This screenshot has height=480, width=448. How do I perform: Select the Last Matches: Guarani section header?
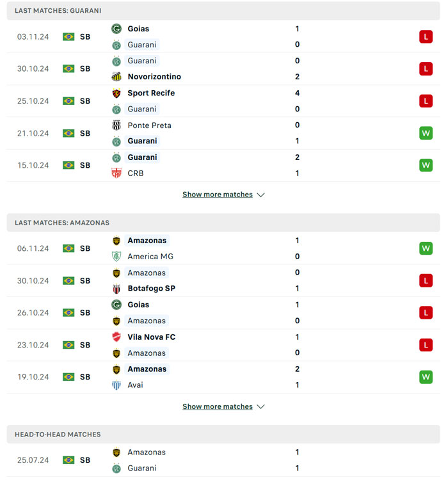[58, 11]
